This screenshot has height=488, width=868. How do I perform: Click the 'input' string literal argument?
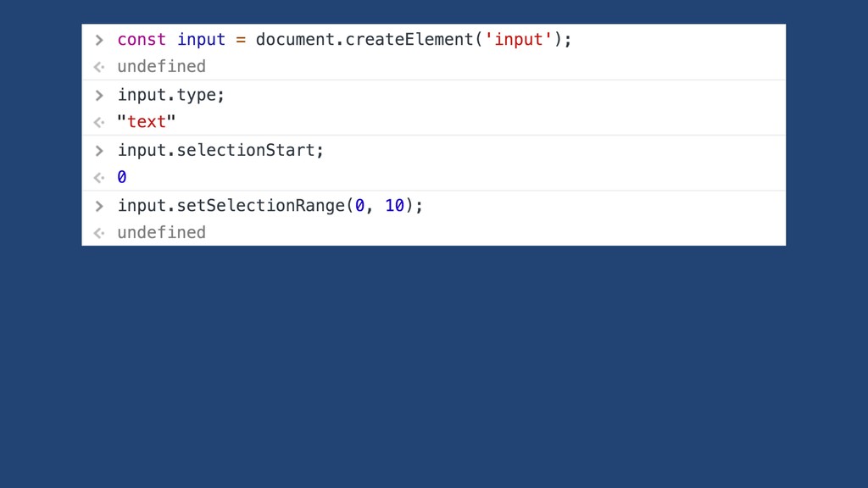tap(519, 40)
